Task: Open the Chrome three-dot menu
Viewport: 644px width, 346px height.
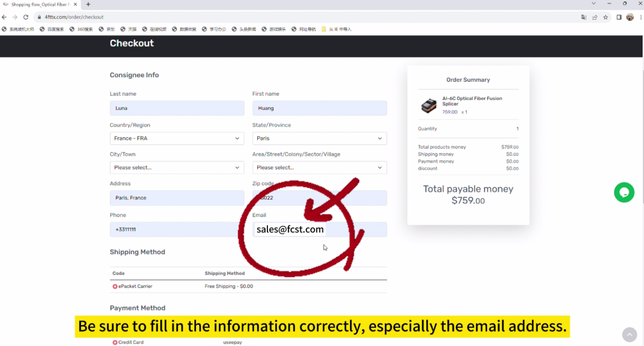Action: click(x=640, y=17)
